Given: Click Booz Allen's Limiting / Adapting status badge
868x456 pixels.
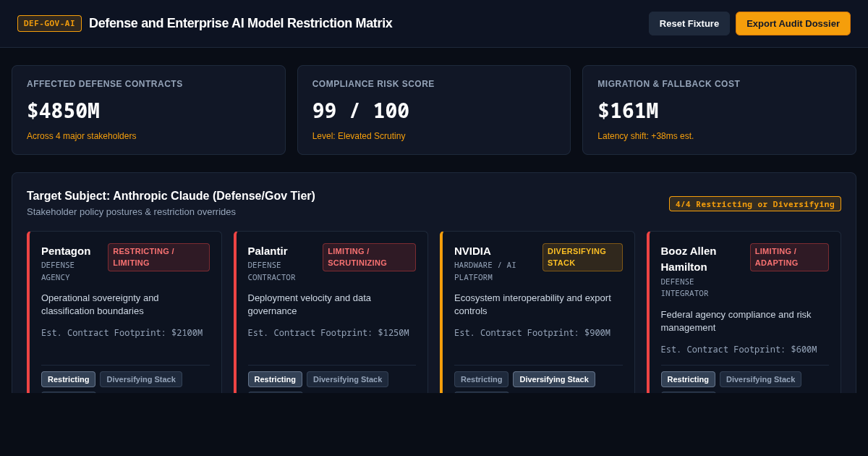Looking at the screenshot, I should coord(789,257).
